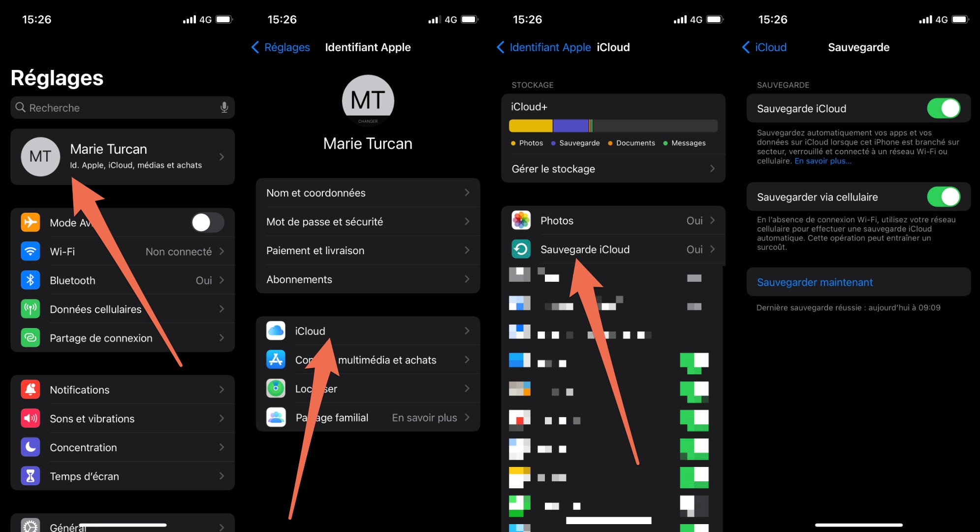980x532 pixels.
Task: Open Contenu multimédia et achats section
Action: click(367, 359)
